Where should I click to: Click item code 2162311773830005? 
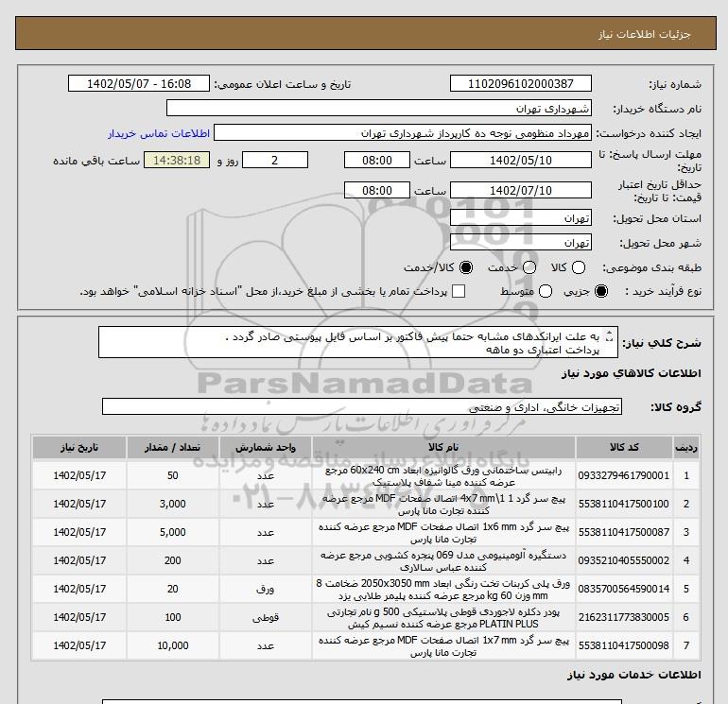pos(624,617)
